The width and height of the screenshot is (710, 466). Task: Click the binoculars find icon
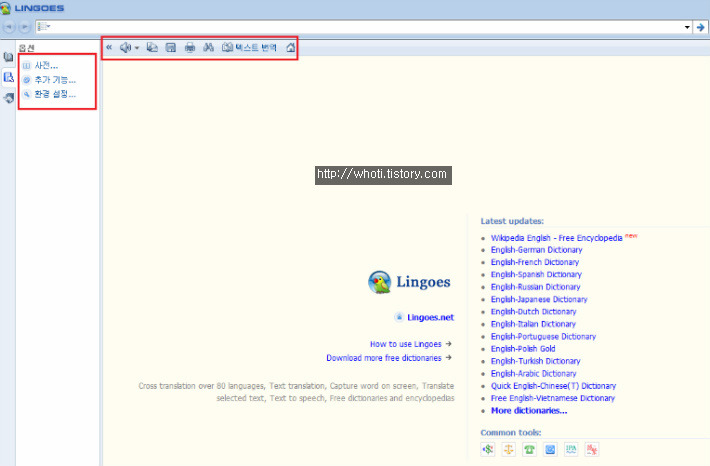[x=208, y=47]
